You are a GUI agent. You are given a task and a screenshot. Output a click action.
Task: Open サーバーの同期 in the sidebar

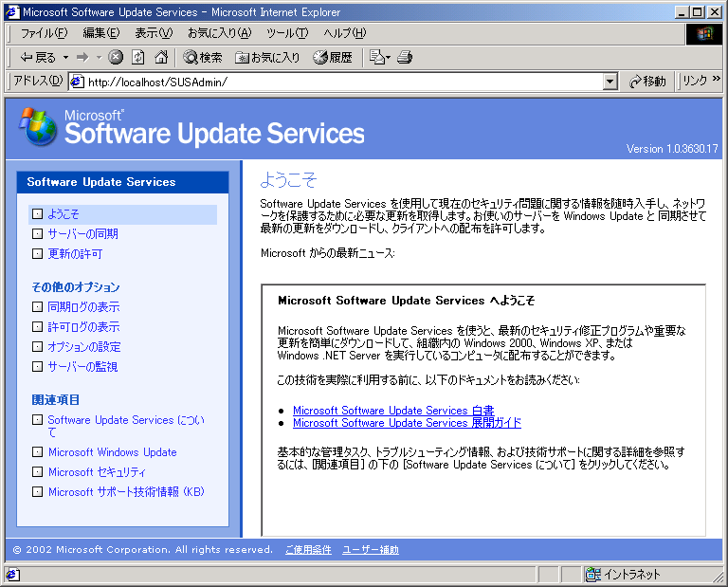point(82,234)
